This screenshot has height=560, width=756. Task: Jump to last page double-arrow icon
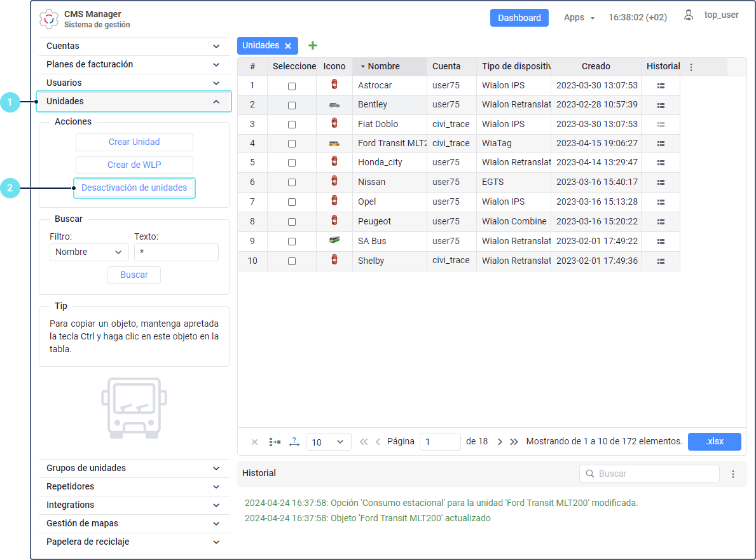[514, 442]
